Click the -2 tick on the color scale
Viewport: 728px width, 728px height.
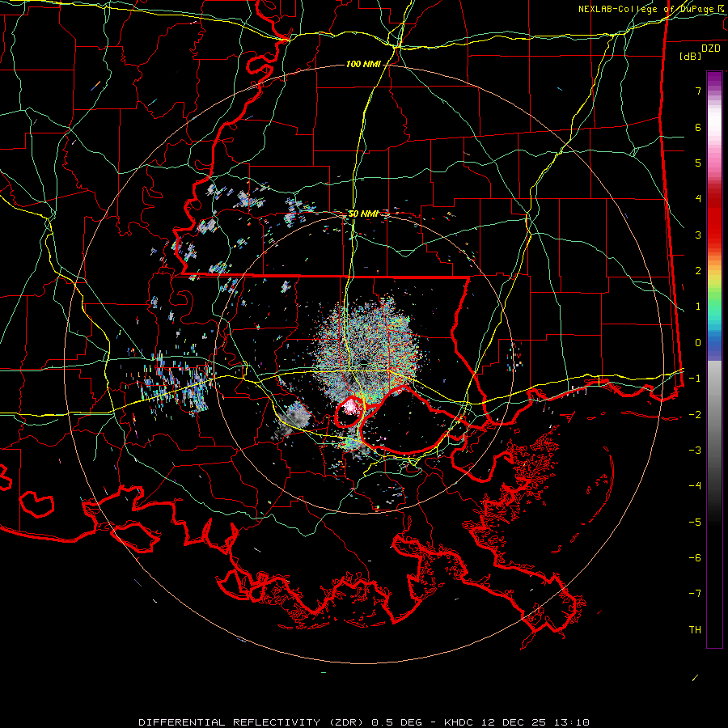[x=695, y=415]
